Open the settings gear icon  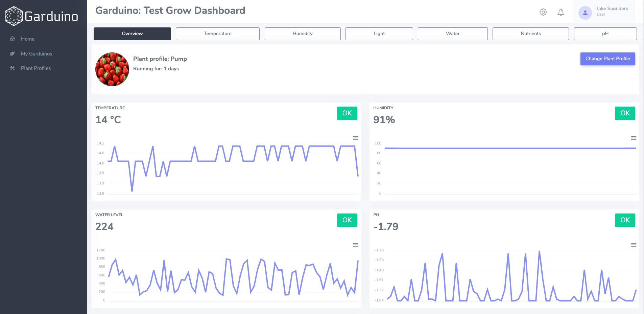tap(543, 13)
